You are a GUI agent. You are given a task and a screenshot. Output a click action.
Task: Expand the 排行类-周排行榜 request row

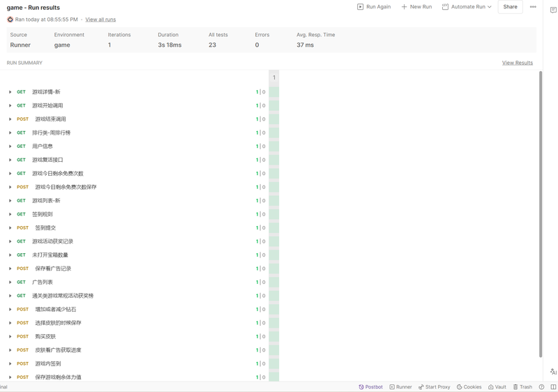click(10, 133)
